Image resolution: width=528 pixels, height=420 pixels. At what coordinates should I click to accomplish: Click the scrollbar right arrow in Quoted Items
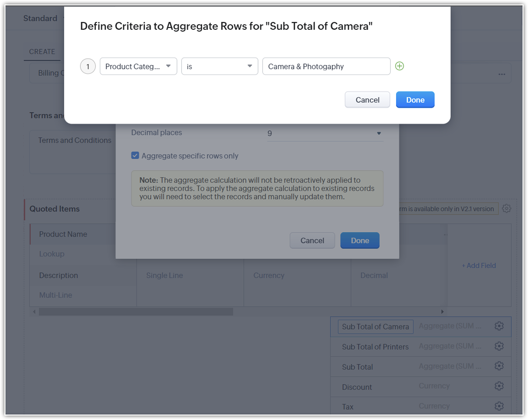(442, 312)
